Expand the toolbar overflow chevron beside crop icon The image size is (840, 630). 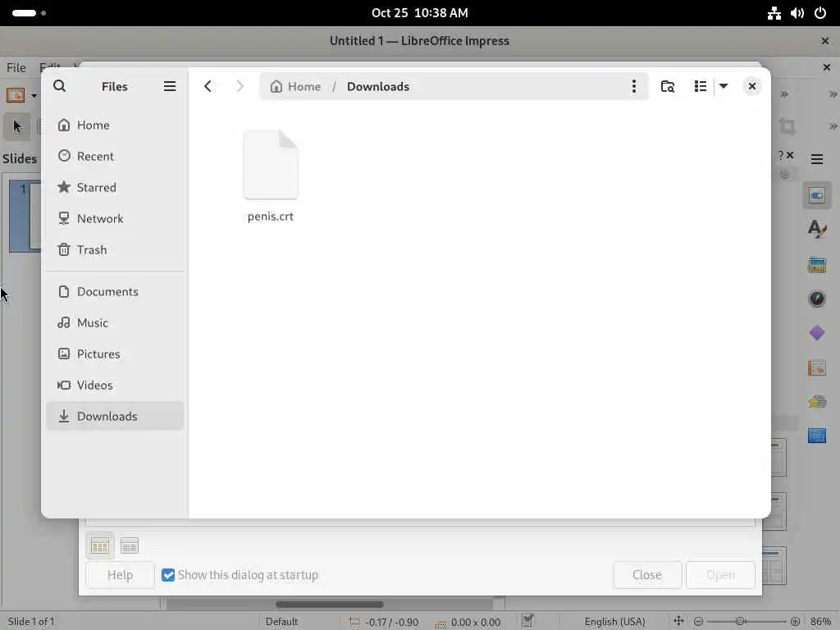point(833,126)
